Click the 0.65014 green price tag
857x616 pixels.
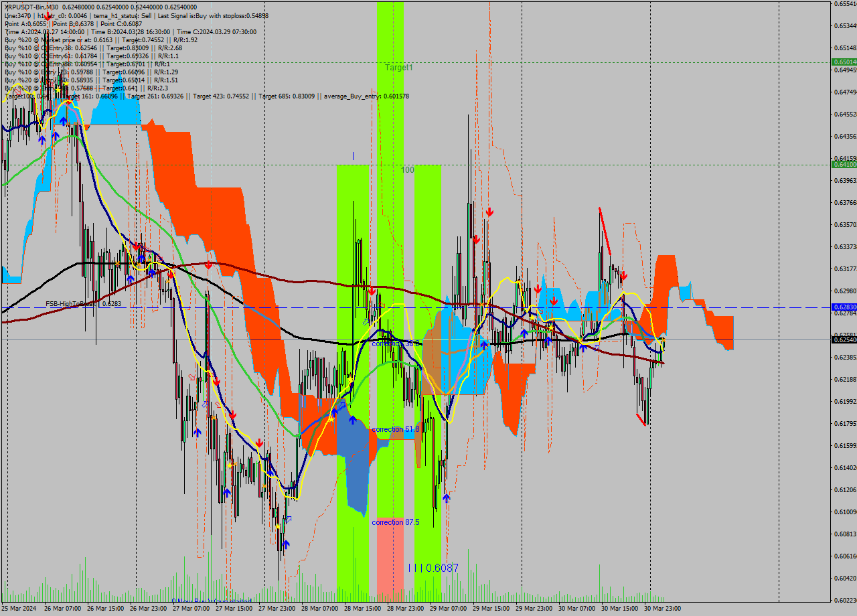pos(844,62)
